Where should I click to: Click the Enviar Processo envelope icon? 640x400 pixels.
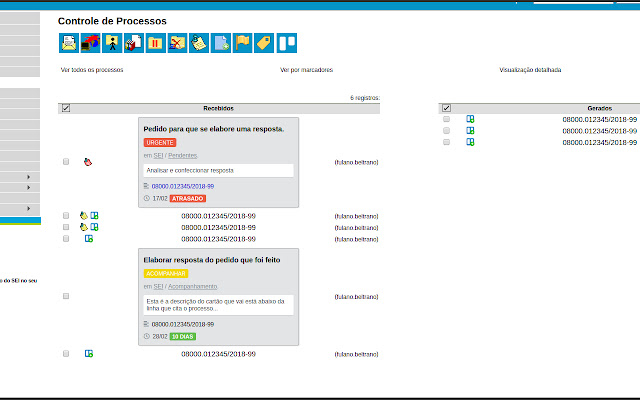coord(69,43)
